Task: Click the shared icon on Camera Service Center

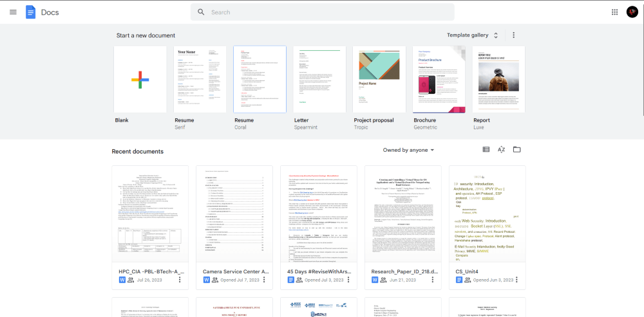Action: (x=215, y=280)
